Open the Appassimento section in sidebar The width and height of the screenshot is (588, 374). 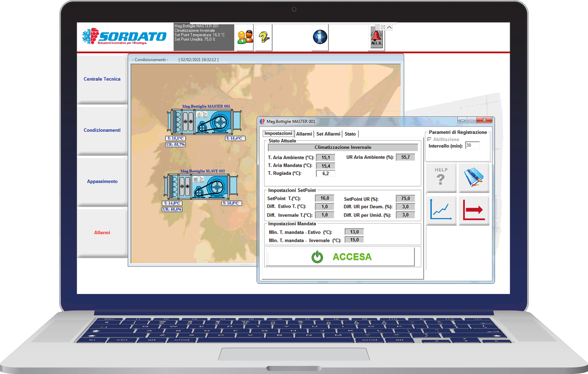click(102, 182)
